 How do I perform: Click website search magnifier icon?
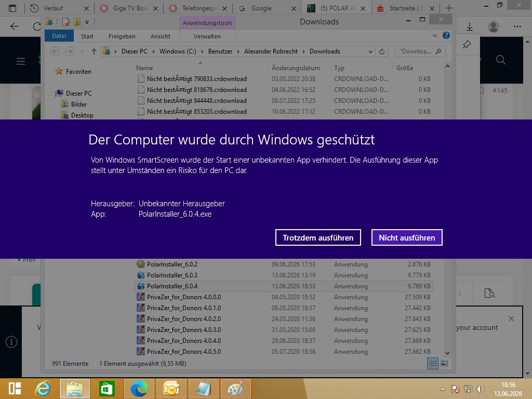(500, 60)
